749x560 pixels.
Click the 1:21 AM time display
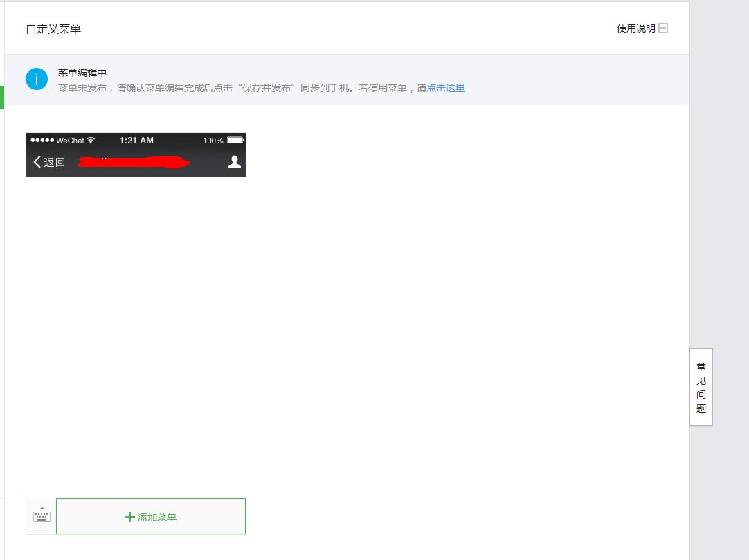pyautogui.click(x=136, y=140)
